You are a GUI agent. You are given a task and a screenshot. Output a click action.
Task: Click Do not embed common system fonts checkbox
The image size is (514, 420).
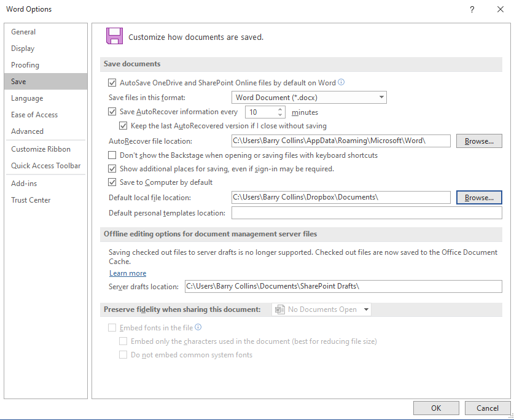pyautogui.click(x=123, y=355)
